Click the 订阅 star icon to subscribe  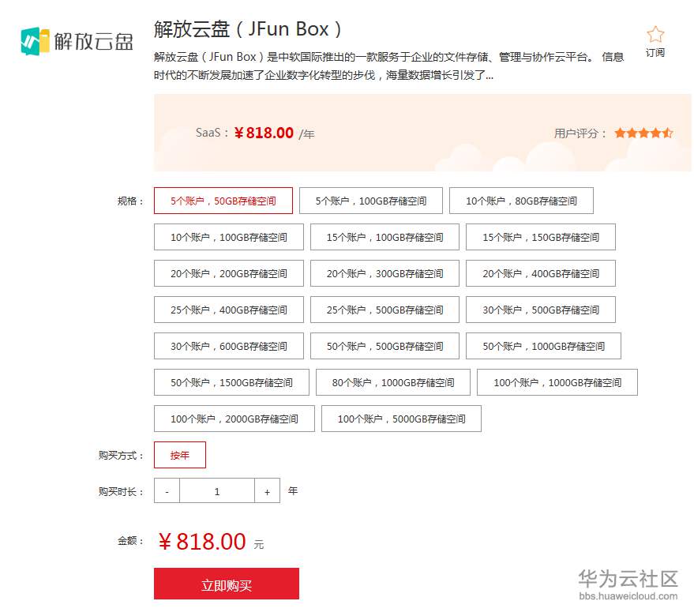[655, 35]
